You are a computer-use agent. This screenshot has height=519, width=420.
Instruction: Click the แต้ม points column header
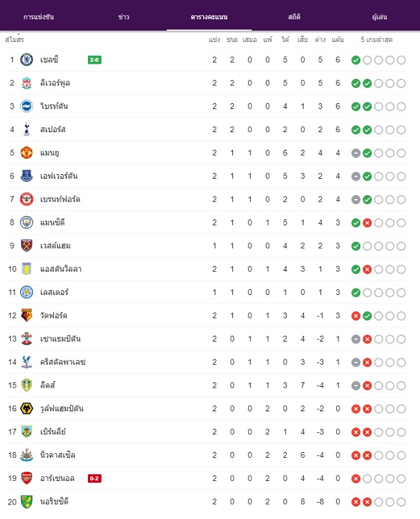pyautogui.click(x=338, y=39)
